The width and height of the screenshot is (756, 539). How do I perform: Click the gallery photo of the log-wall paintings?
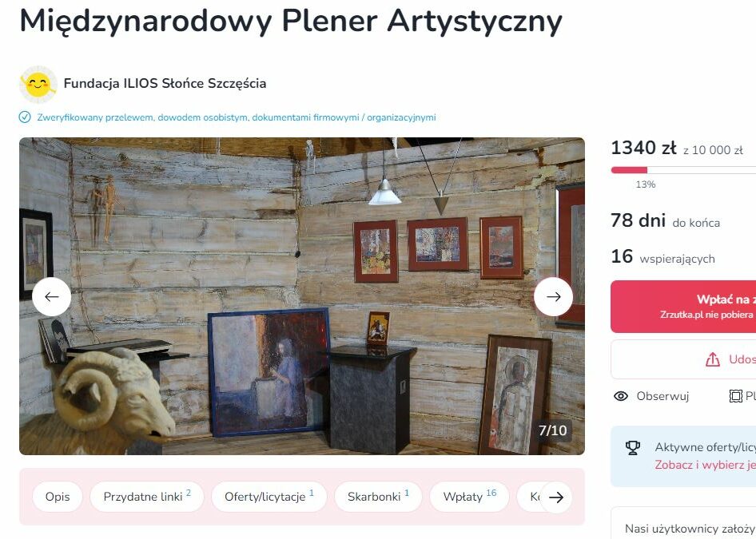click(302, 296)
